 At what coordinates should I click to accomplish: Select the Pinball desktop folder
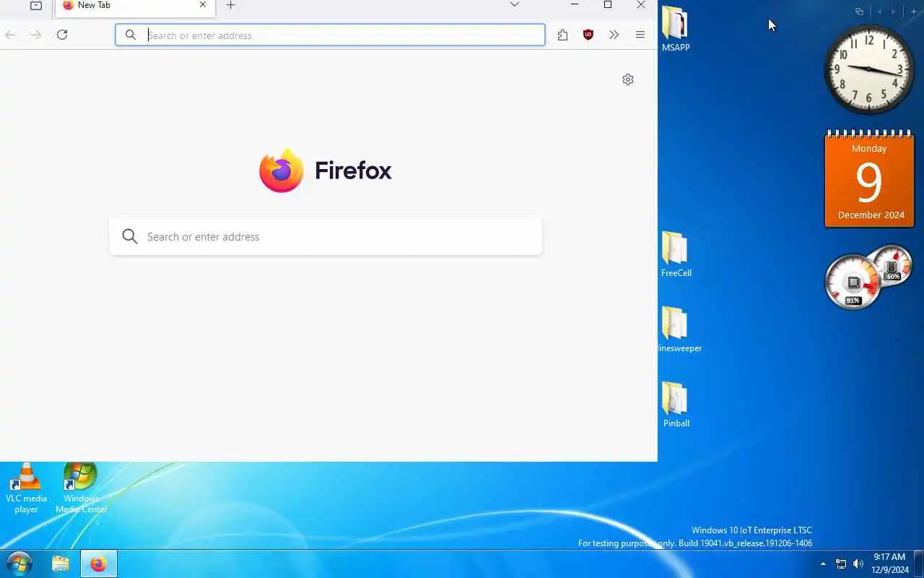[x=676, y=405]
